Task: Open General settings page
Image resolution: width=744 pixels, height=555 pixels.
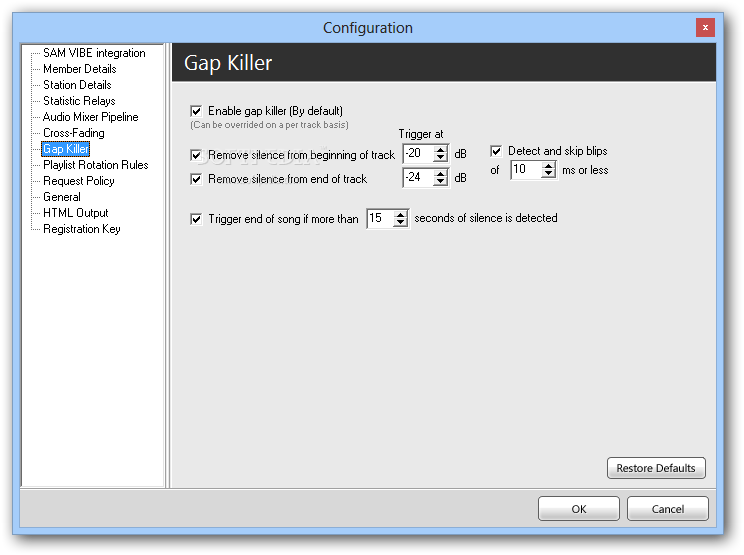Action: (62, 197)
